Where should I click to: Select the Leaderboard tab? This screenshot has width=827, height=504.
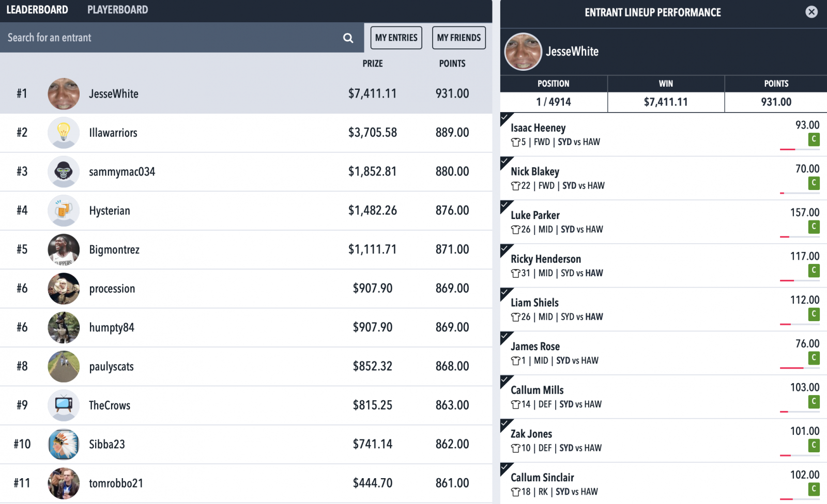pos(37,10)
